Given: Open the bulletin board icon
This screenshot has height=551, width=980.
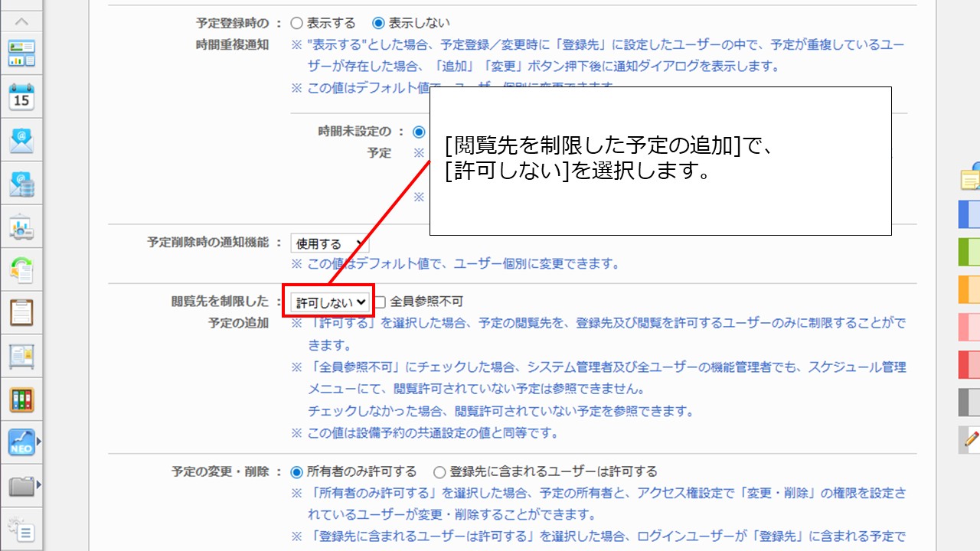Looking at the screenshot, I should coord(21,356).
